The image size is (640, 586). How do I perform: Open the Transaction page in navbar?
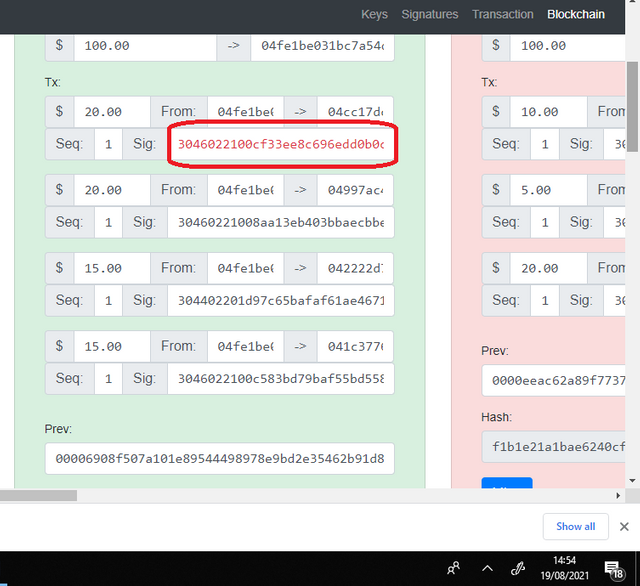pos(503,14)
